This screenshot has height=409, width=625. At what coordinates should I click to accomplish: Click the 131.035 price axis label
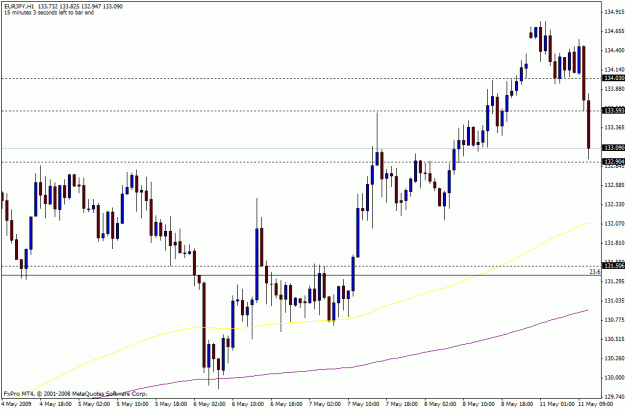[x=614, y=301]
